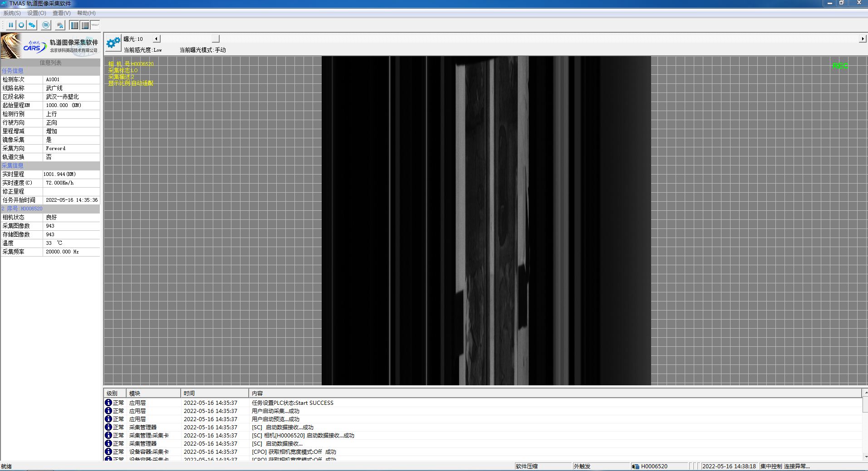Click the info icon on first log row
This screenshot has width=868, height=471.
click(x=108, y=403)
